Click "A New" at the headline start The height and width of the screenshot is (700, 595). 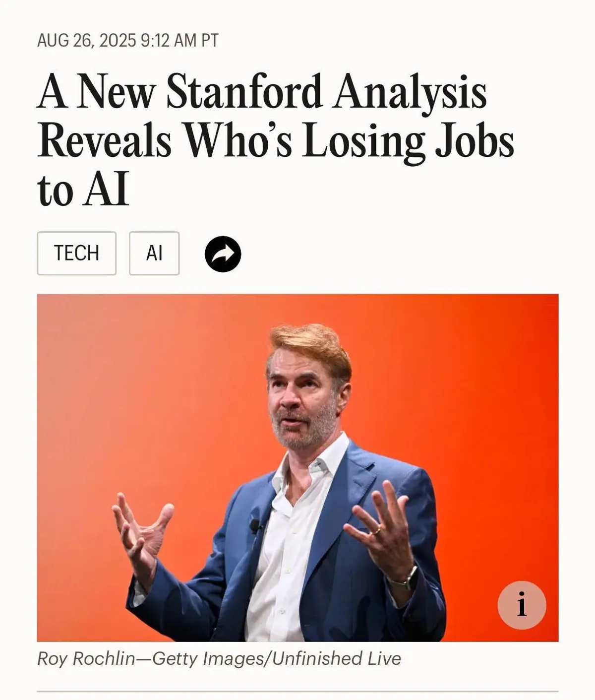[96, 93]
